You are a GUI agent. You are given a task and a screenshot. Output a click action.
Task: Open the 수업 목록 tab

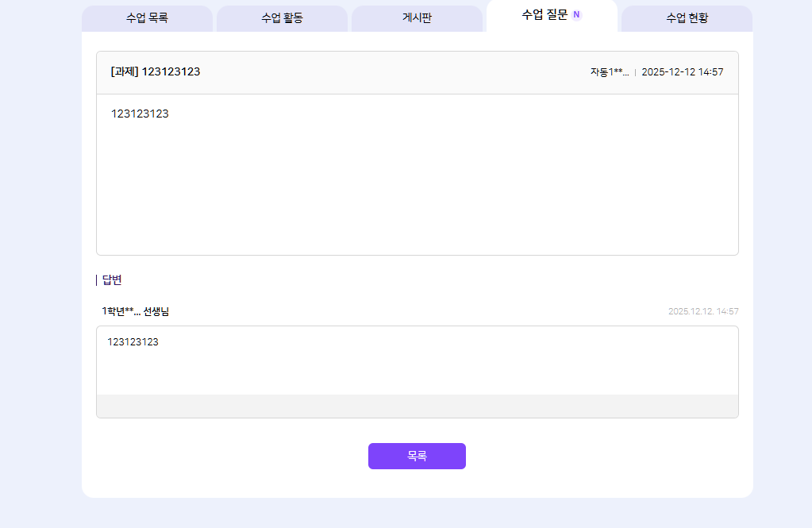click(x=147, y=18)
